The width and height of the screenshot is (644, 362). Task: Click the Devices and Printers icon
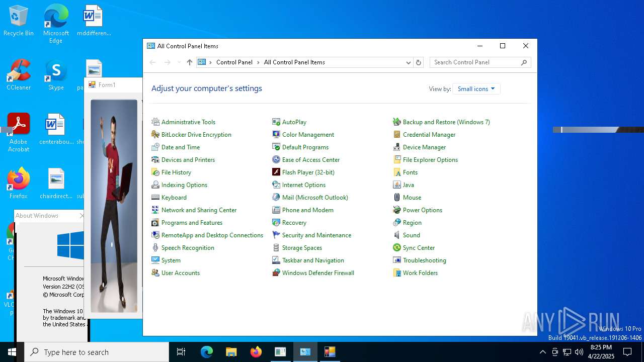click(x=155, y=160)
